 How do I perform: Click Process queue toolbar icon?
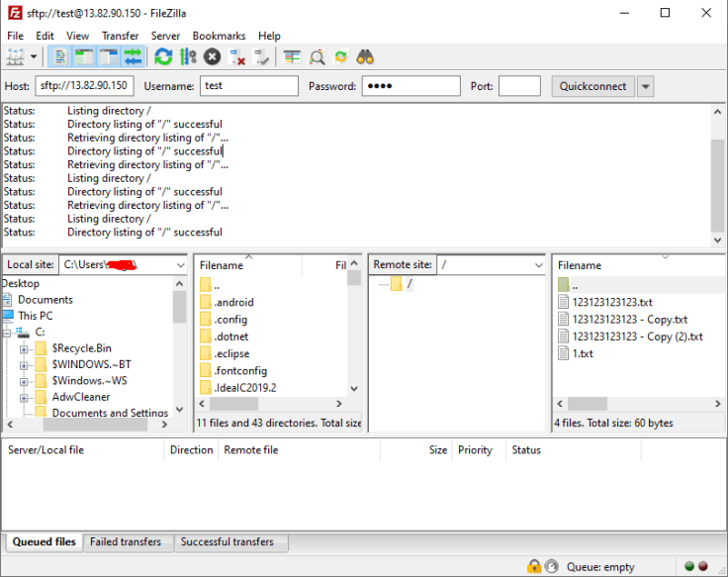188,57
